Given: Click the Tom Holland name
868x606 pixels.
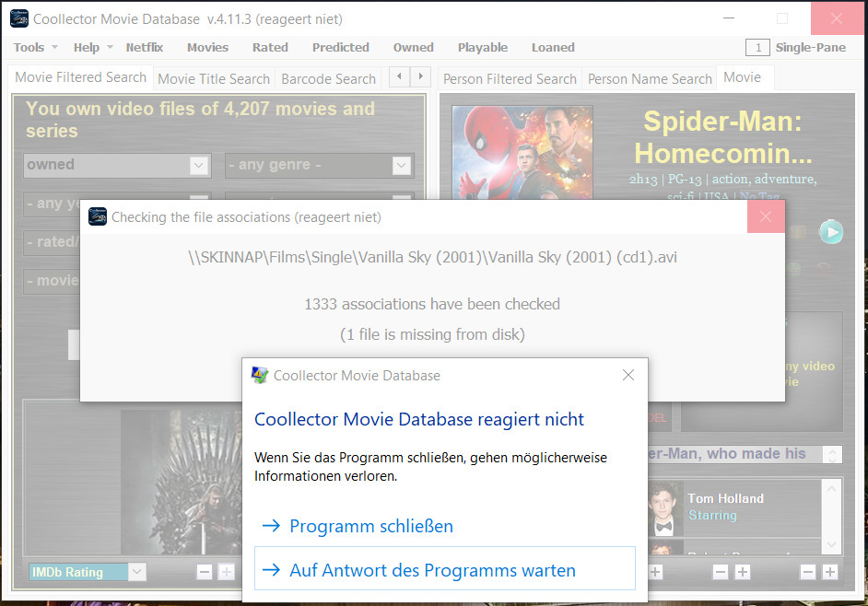Looking at the screenshot, I should pos(725,498).
